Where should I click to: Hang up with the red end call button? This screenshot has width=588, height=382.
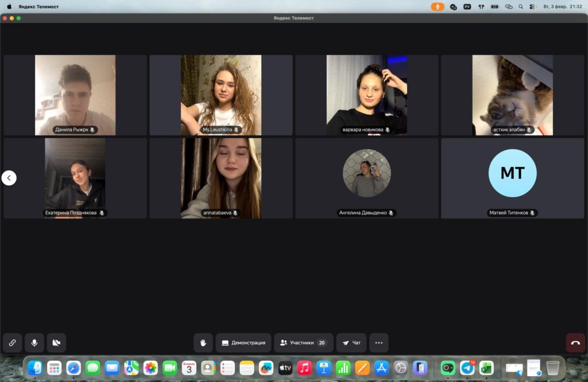click(575, 342)
